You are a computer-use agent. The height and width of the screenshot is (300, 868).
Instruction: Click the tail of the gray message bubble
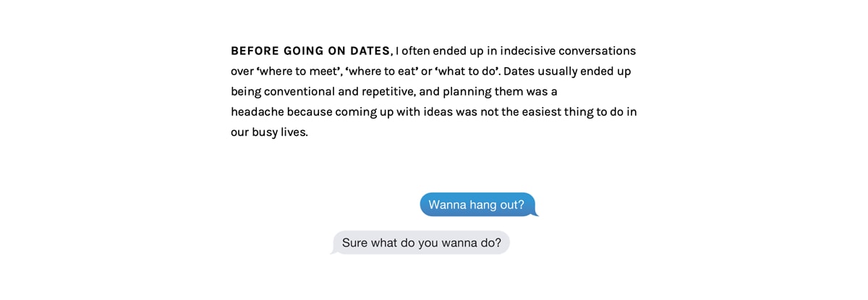pos(333,252)
